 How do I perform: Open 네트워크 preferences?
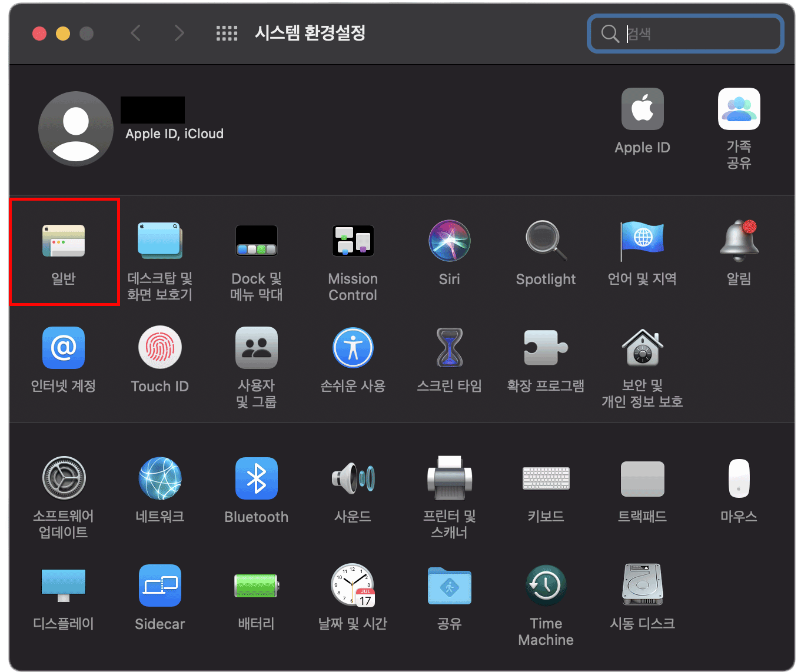point(159,478)
